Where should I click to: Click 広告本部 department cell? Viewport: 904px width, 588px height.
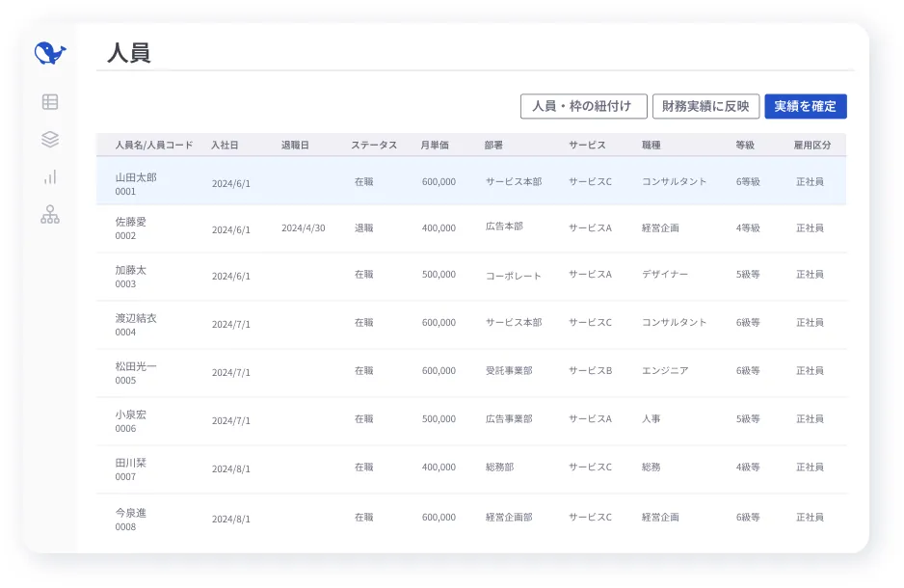(x=504, y=227)
